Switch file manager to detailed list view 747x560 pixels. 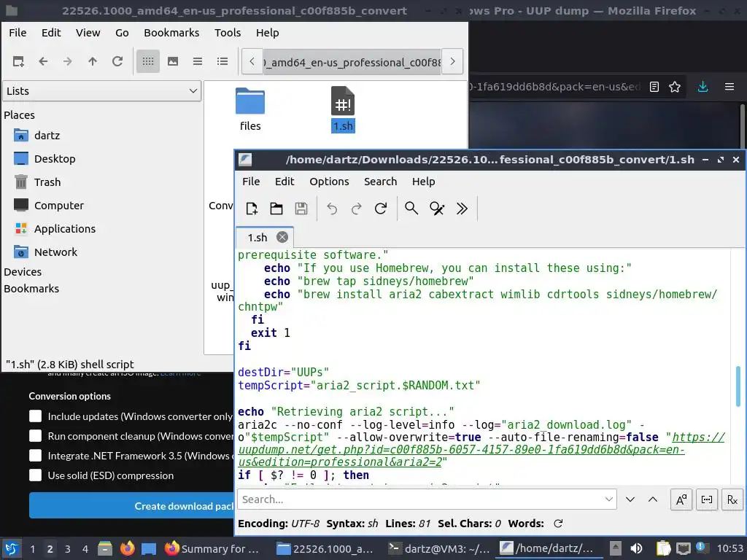coord(222,61)
